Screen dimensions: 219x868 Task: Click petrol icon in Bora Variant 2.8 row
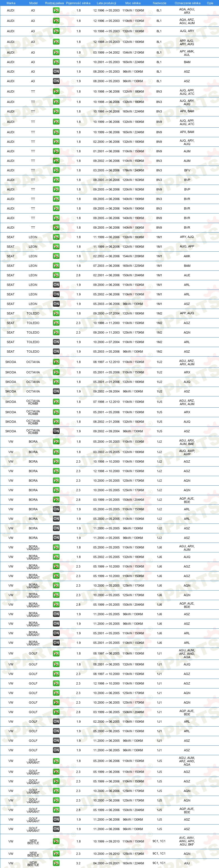coord(56,605)
